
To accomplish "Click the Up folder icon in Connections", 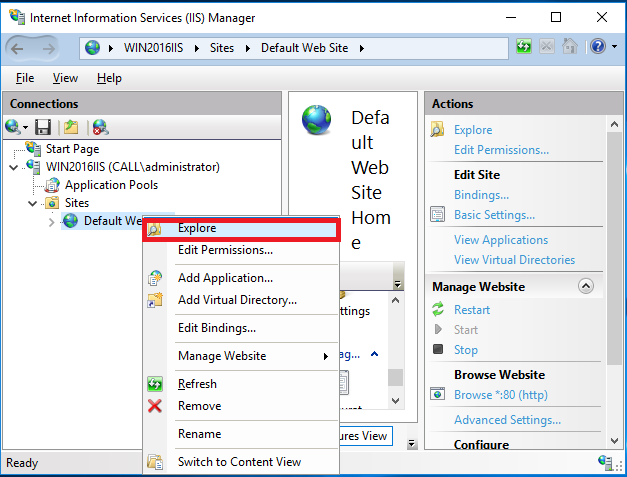I will 71,127.
